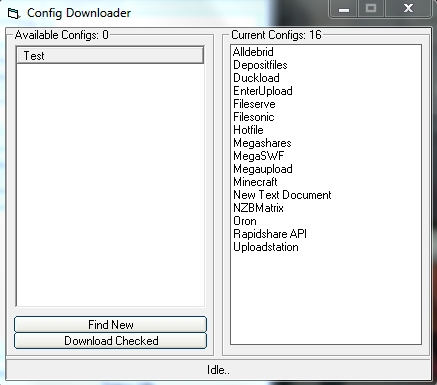Select the Megashares entry
The width and height of the screenshot is (437, 385).
point(262,143)
